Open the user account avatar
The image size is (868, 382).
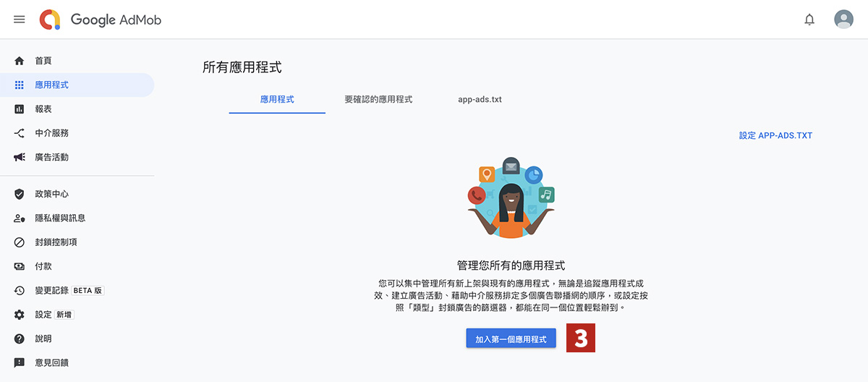(843, 20)
